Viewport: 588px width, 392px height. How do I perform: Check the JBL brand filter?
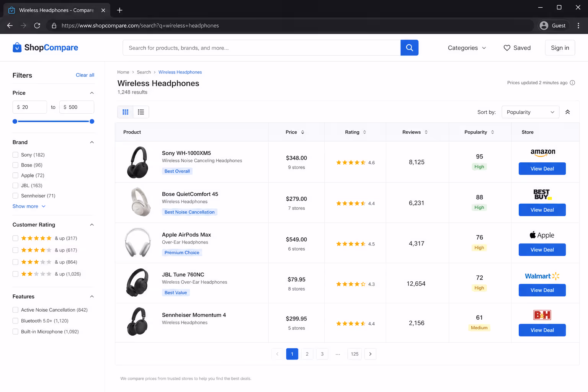point(15,185)
